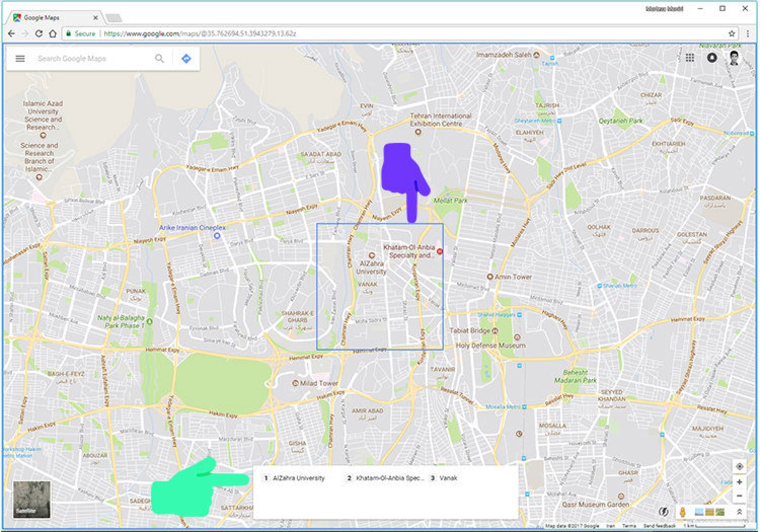Click the Tabiat Bridge marker
The image size is (760, 532).
click(495, 331)
